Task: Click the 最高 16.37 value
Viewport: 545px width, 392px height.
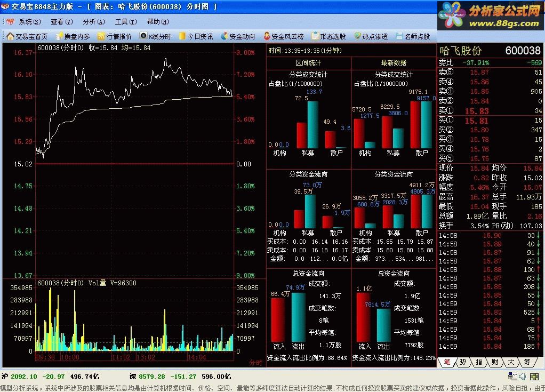Action: [x=479, y=197]
